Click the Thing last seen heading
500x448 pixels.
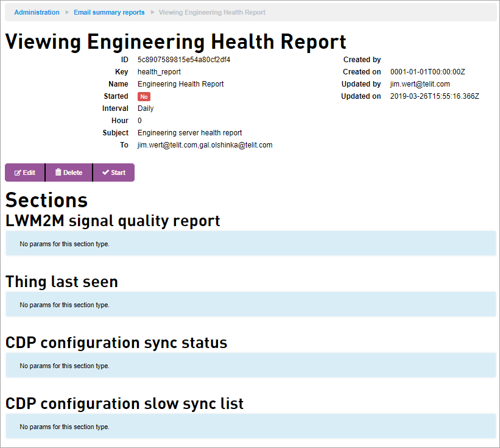click(x=62, y=282)
